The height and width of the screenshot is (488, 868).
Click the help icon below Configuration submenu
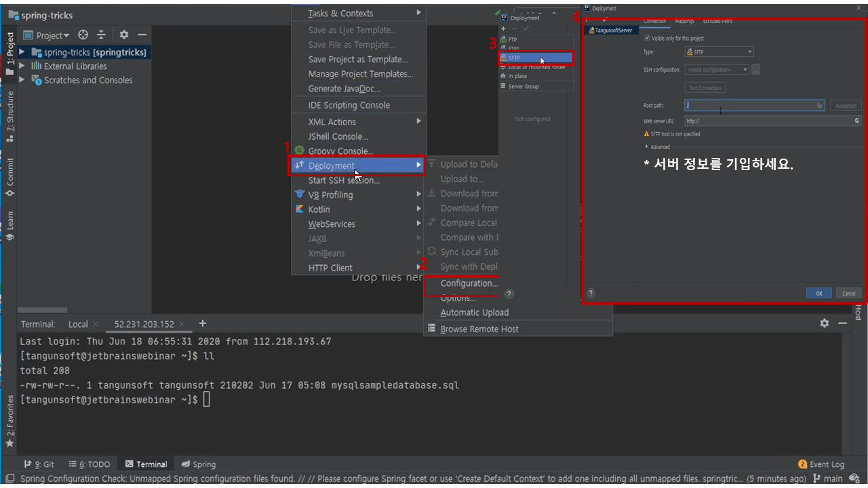[509, 293]
